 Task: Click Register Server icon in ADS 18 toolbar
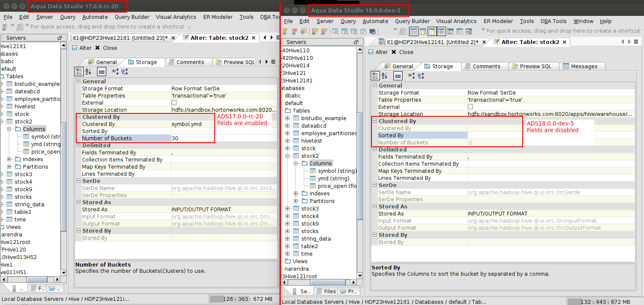[285, 31]
